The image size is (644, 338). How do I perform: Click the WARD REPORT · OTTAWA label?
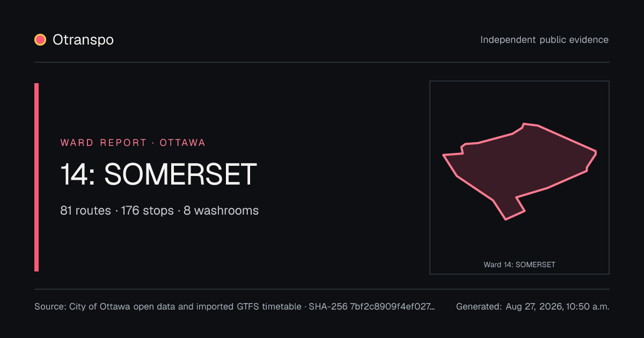click(x=133, y=143)
